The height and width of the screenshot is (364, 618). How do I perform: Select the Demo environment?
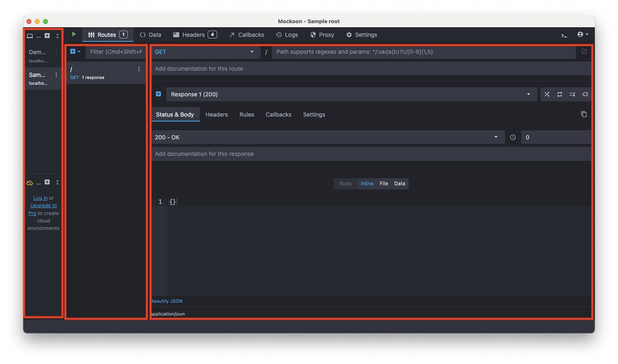point(43,56)
